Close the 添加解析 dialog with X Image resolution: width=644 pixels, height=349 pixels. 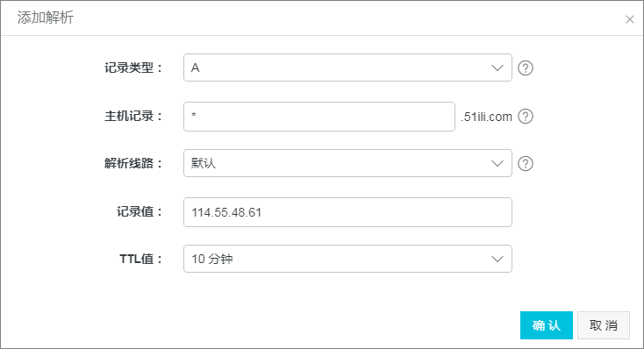coord(630,19)
